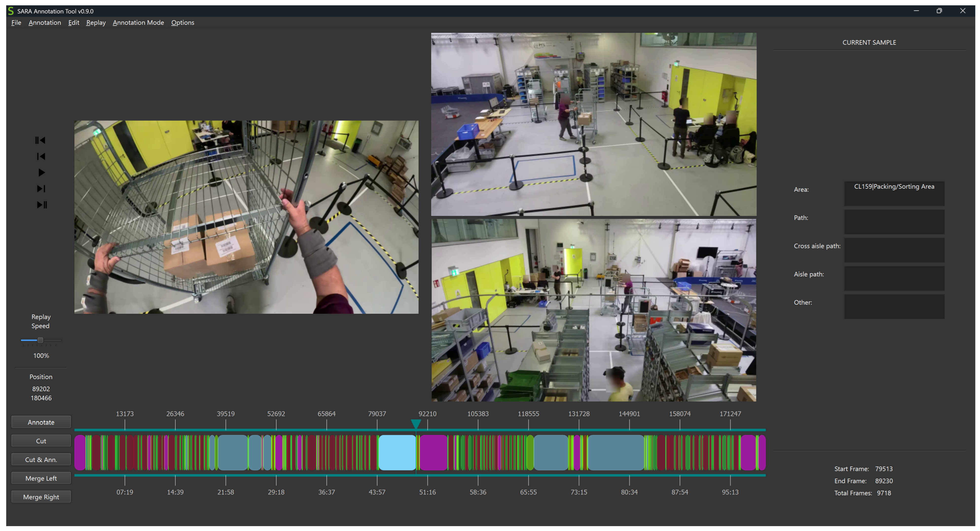Open the File menu
The height and width of the screenshot is (531, 980).
(16, 23)
